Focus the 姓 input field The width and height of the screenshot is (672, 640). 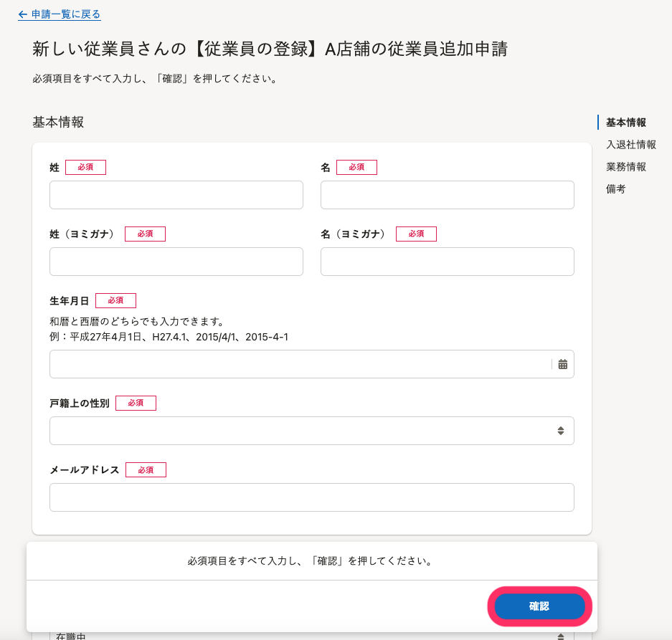coord(176,195)
